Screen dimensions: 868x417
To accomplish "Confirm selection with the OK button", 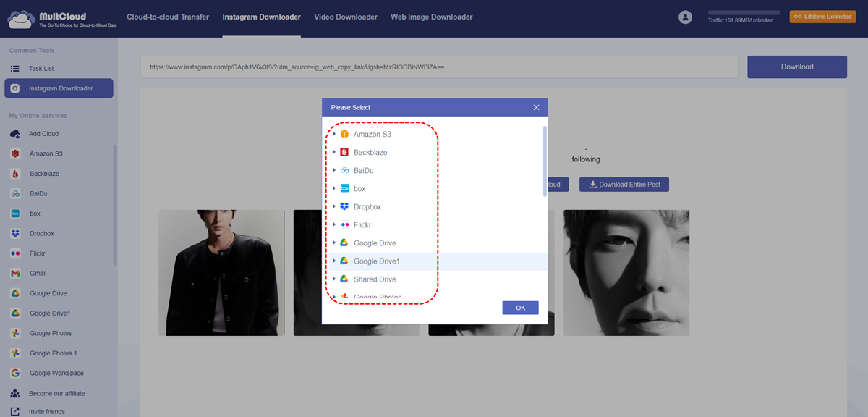I will click(x=520, y=307).
